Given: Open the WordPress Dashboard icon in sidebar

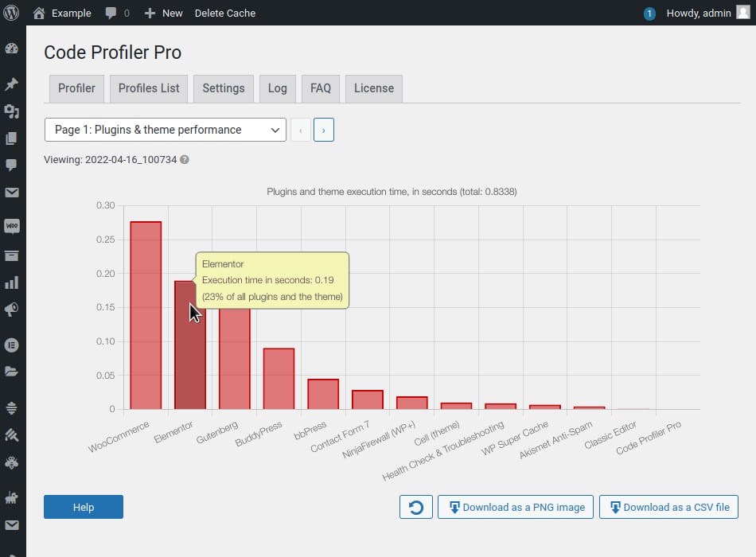Looking at the screenshot, I should [12, 49].
